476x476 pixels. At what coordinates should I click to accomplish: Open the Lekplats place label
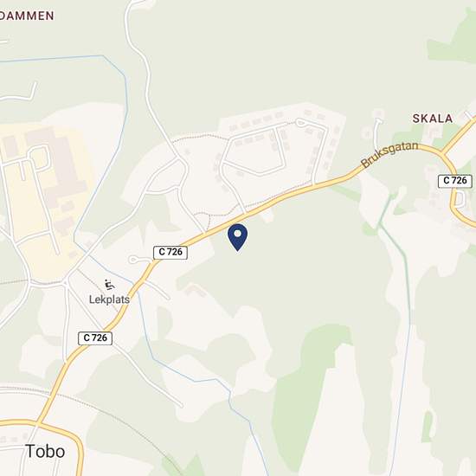coord(109,299)
